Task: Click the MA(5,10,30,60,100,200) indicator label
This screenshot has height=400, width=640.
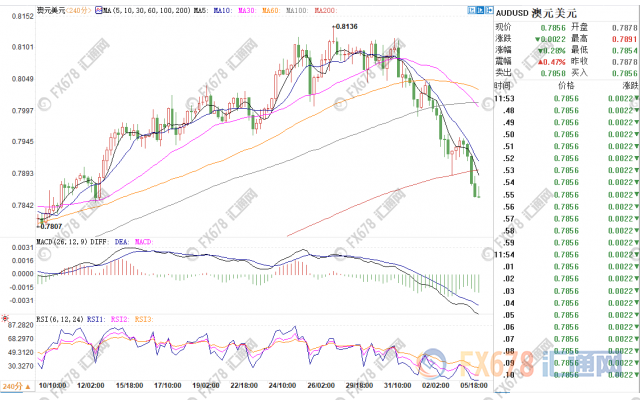Action: [147, 10]
